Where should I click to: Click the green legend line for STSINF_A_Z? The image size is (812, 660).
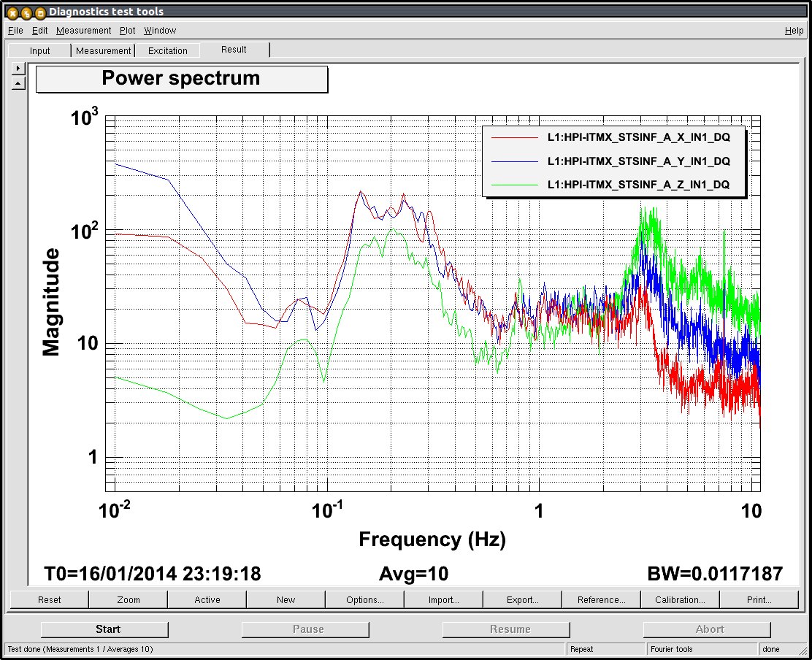click(x=515, y=185)
